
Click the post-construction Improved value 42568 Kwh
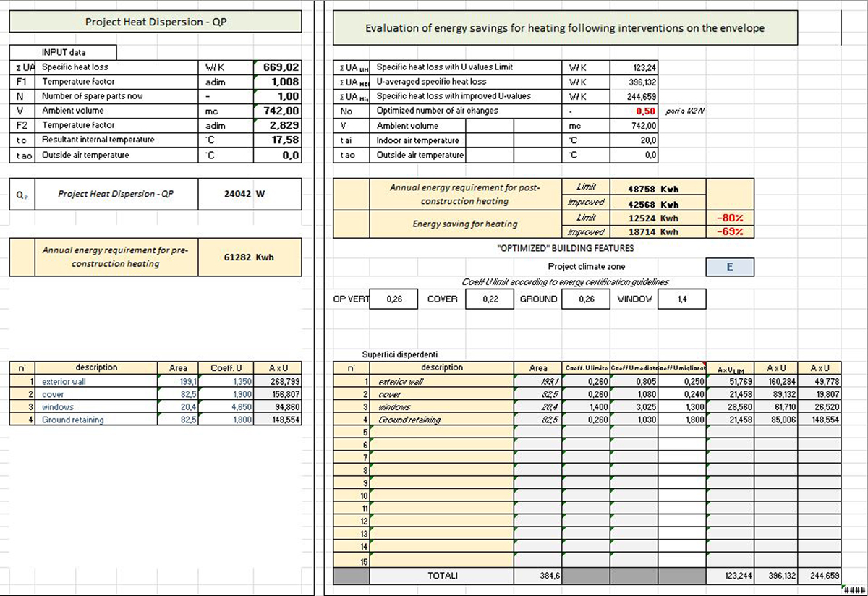click(658, 203)
